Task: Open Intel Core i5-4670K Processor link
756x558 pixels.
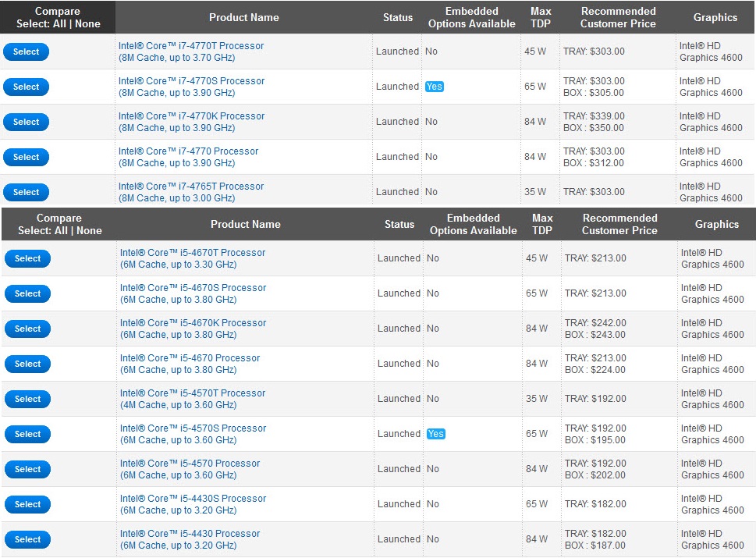Action: (x=193, y=329)
